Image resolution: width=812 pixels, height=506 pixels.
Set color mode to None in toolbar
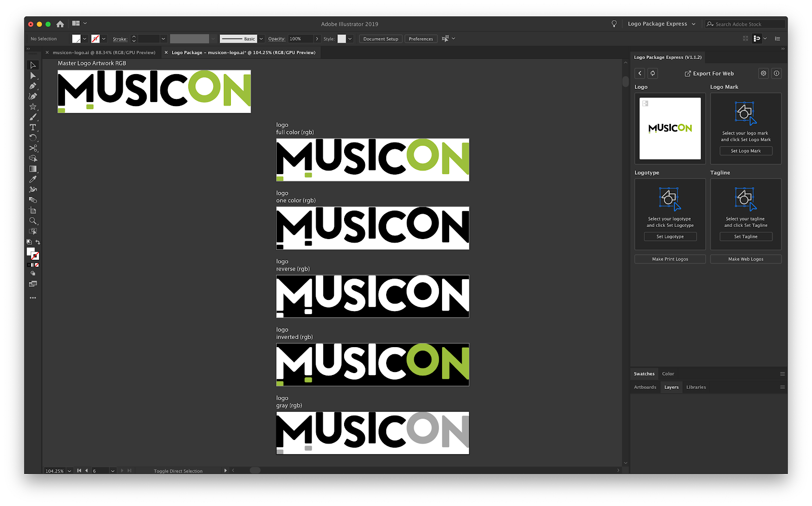click(37, 265)
